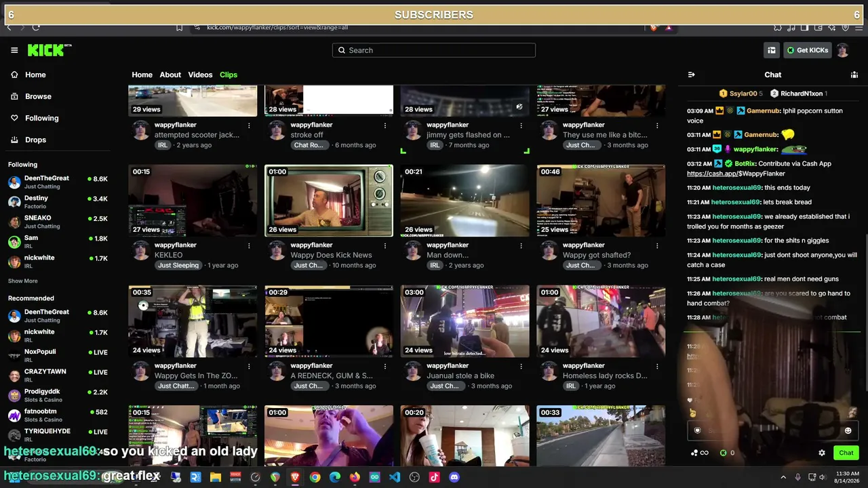Open the emoji picker in chat input

click(x=848, y=430)
